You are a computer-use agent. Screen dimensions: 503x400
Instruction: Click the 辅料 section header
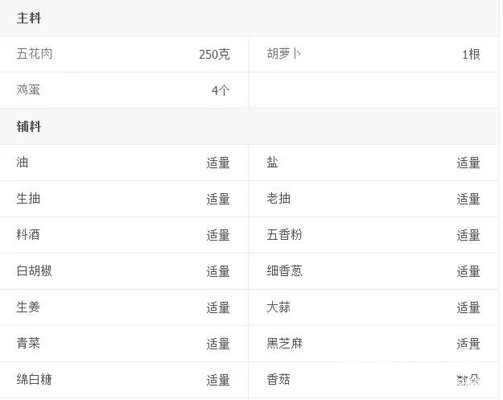pos(29,126)
